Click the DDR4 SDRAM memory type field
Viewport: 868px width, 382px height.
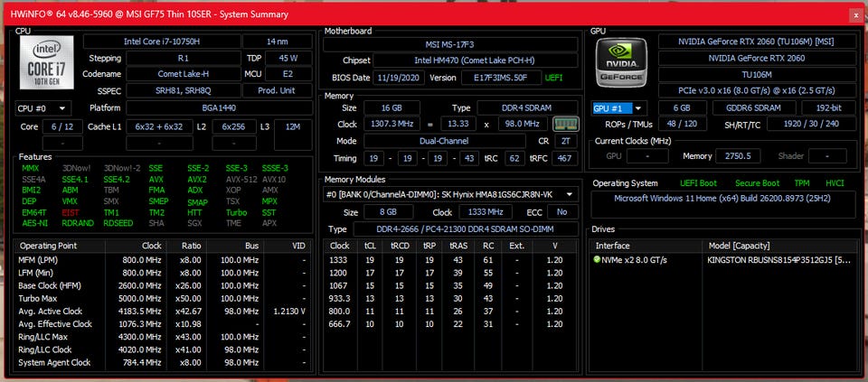pos(527,107)
